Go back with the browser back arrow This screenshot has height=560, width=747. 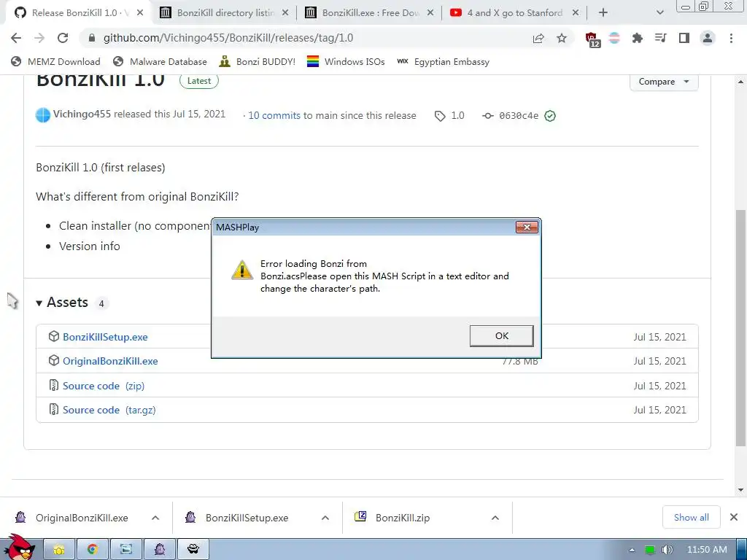[x=16, y=38]
